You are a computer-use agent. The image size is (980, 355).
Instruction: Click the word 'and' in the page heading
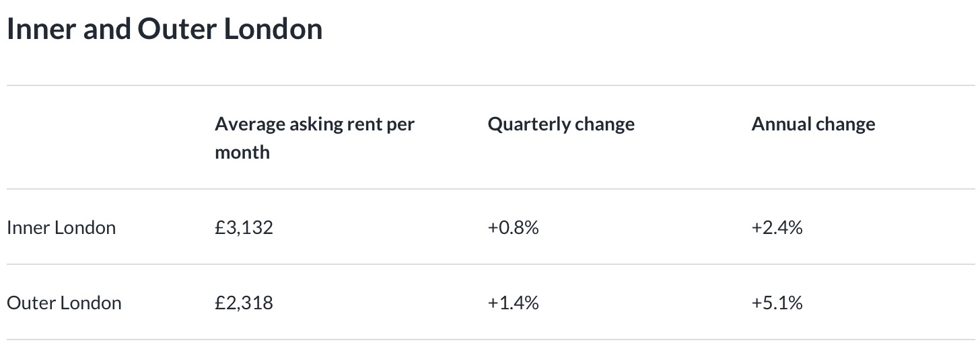coord(108,30)
